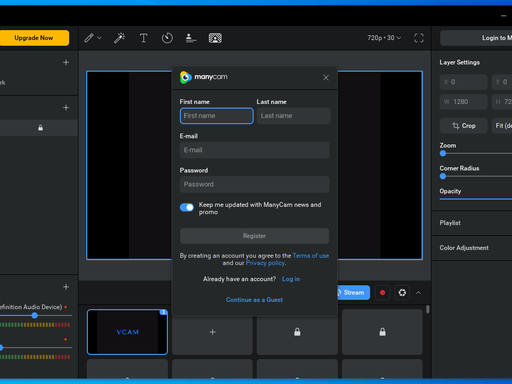Select the Text tool
Image resolution: width=512 pixels, height=384 pixels.
tap(143, 38)
